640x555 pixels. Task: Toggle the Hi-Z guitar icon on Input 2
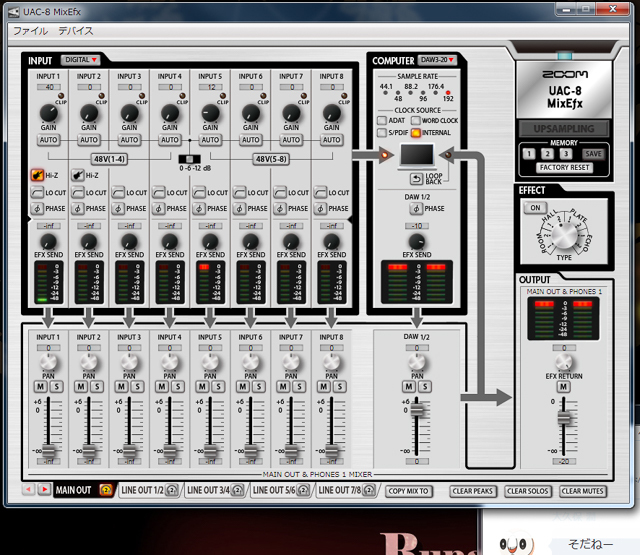click(x=78, y=175)
